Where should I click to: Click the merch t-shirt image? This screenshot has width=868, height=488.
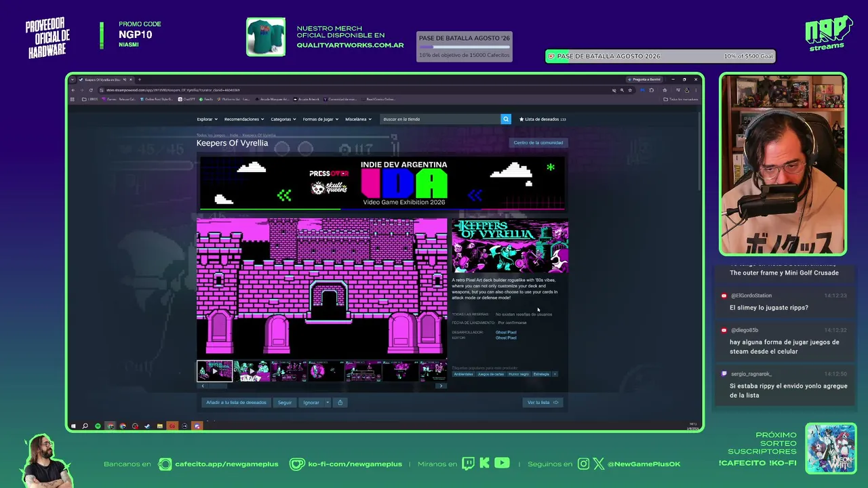point(266,37)
